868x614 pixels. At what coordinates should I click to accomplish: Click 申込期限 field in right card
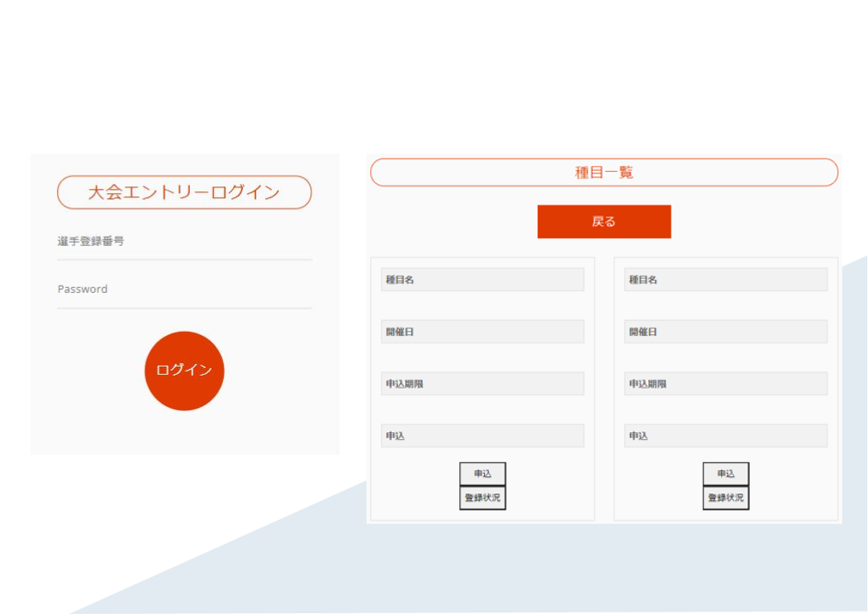click(x=726, y=384)
